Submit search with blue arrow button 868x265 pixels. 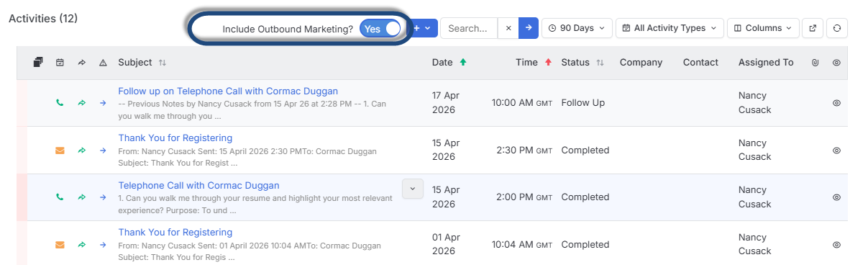(x=528, y=28)
